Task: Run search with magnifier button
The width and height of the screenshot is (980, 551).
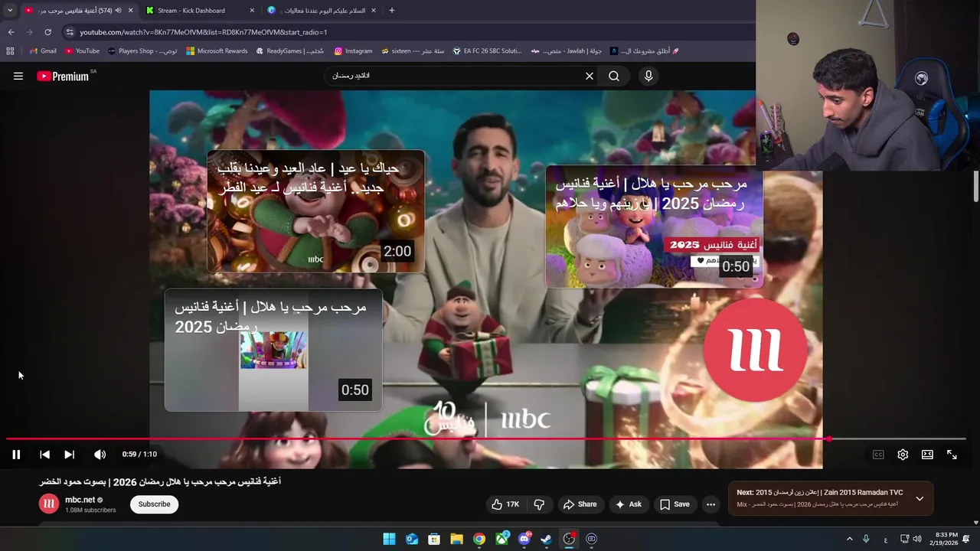Action: coord(614,76)
